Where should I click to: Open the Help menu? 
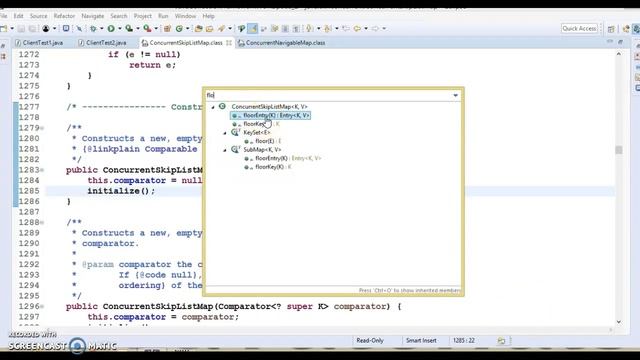[209, 16]
